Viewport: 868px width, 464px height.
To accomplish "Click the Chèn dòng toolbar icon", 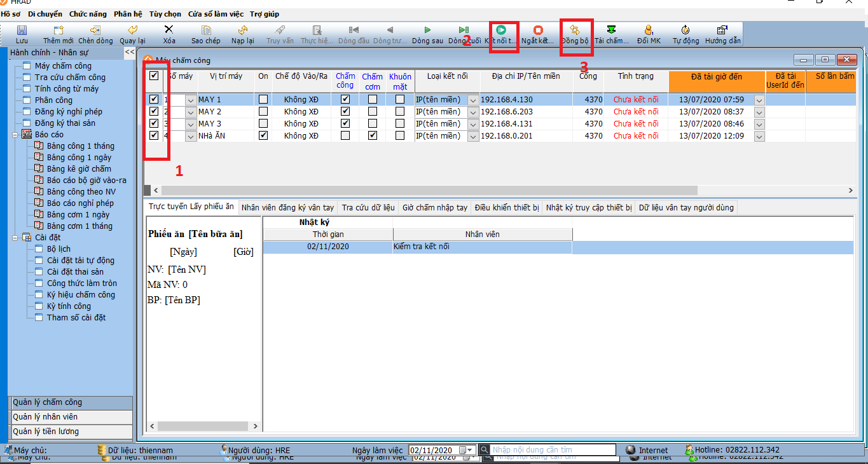I will click(x=95, y=30).
